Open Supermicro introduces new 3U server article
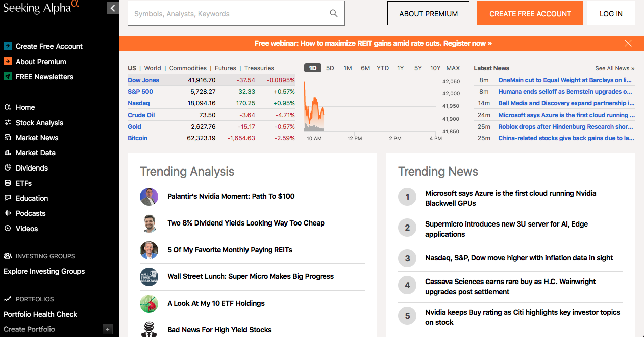 tap(507, 229)
